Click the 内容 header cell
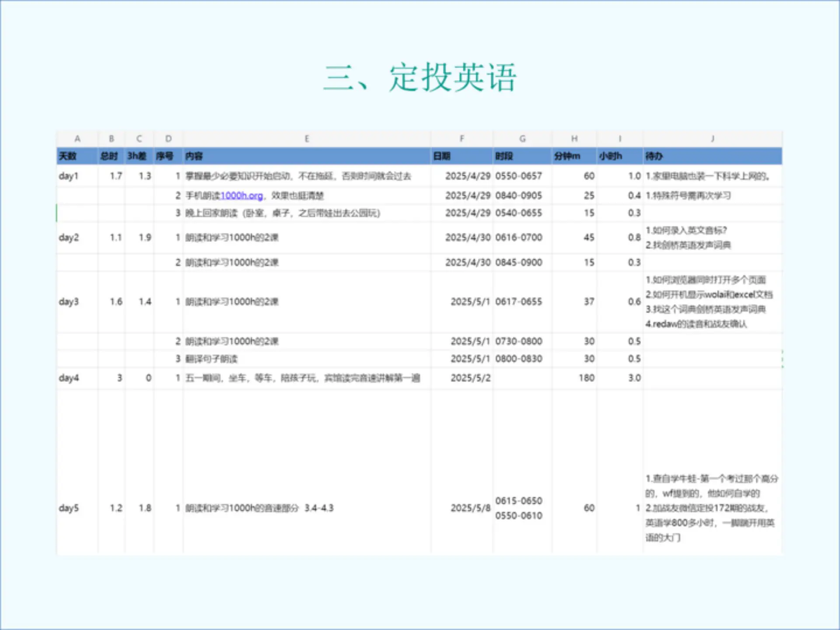This screenshot has width=840, height=630. tap(194, 156)
